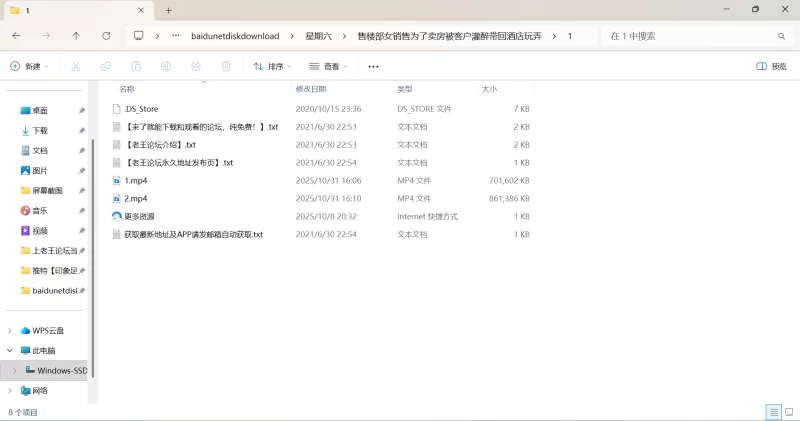Open the 排序 sort dropdown

click(272, 66)
